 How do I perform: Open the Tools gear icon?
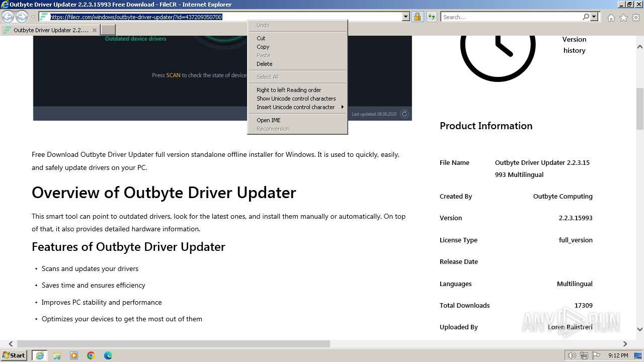(636, 18)
